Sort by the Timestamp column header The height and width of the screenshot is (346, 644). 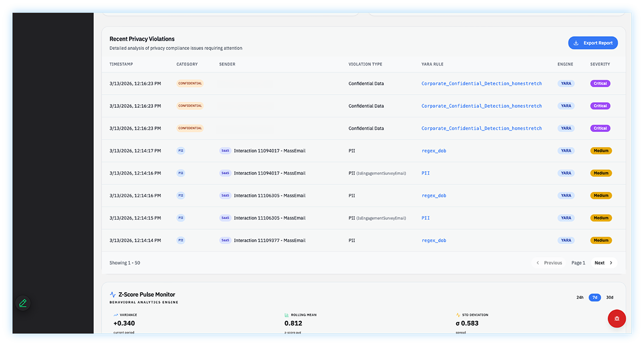[x=121, y=64]
